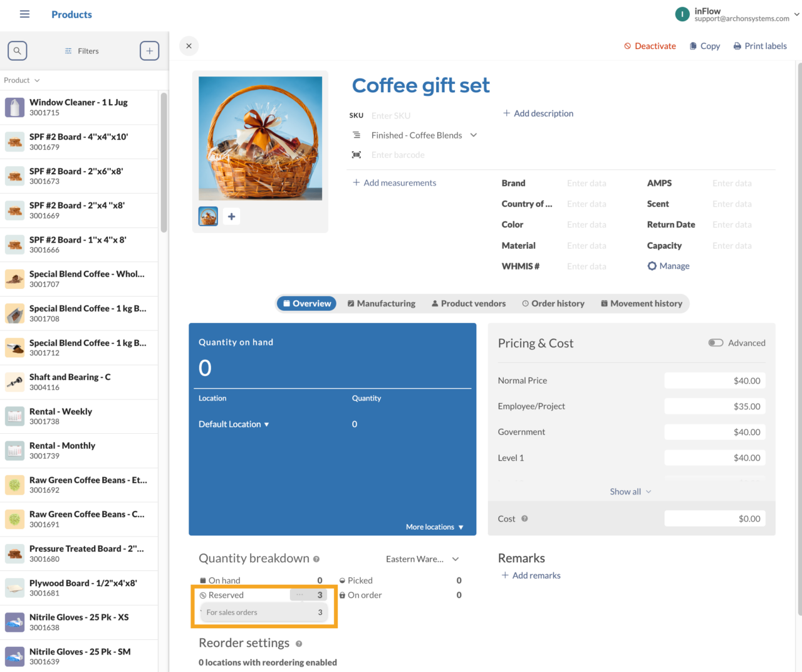
Task: Click the barcode icon next to Enter barcode
Action: (x=356, y=154)
